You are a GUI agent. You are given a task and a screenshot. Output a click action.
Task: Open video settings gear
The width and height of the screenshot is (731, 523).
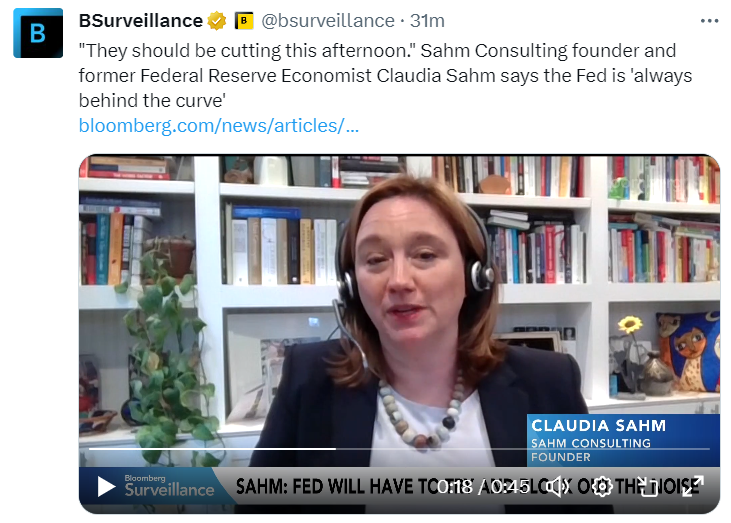click(602, 487)
